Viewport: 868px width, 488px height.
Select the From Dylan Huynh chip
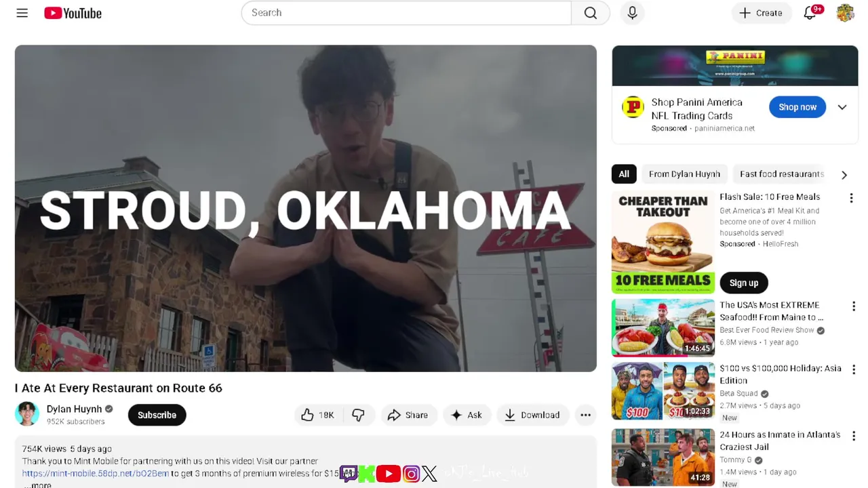click(684, 174)
